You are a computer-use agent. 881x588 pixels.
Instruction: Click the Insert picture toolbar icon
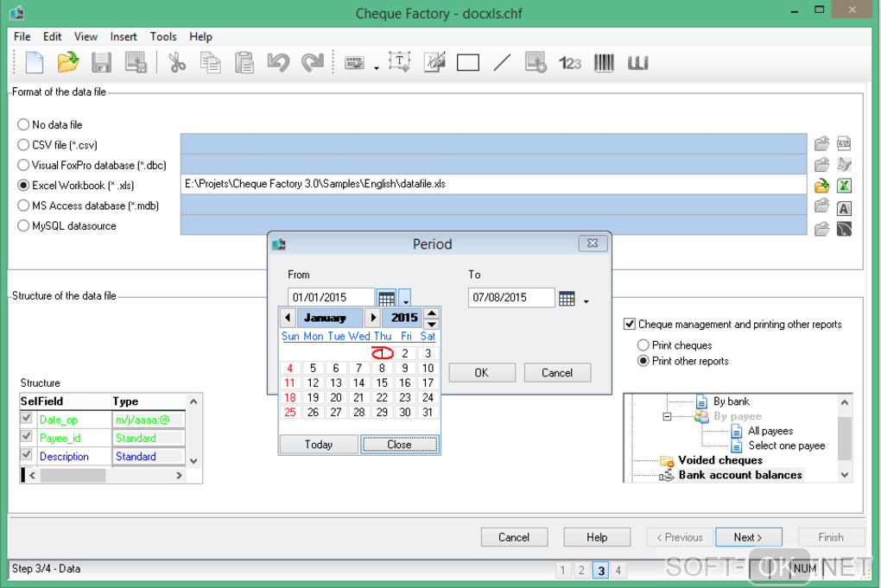[536, 62]
